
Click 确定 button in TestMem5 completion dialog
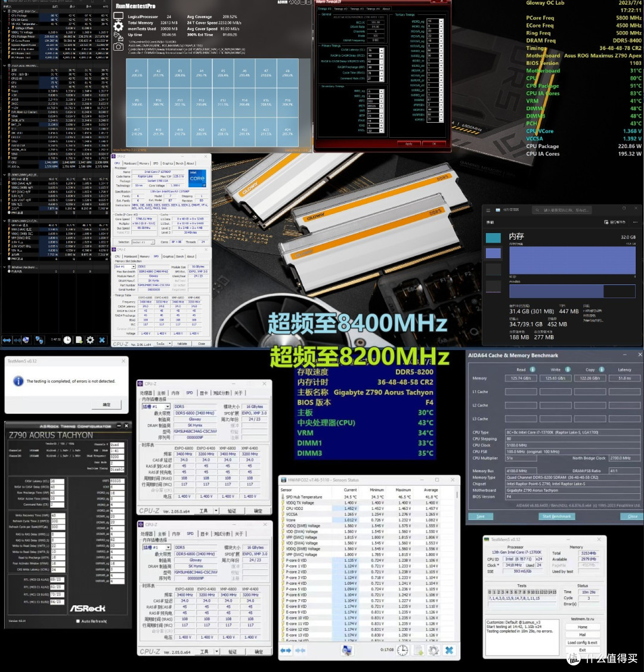coord(106,404)
